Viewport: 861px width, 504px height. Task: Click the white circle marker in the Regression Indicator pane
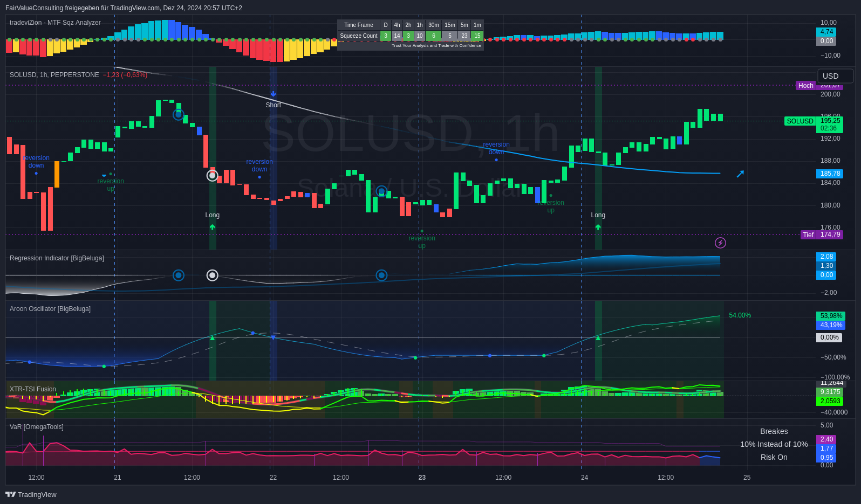[213, 275]
